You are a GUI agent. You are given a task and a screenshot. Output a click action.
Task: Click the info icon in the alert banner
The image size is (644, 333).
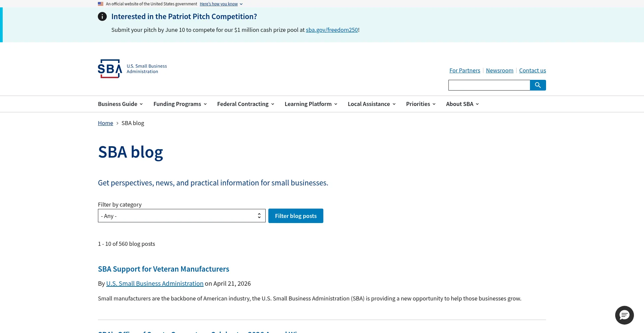tap(102, 16)
